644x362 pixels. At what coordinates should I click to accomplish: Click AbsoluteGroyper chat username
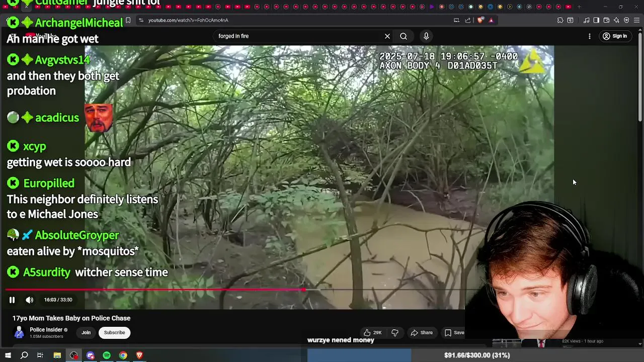[77, 235]
